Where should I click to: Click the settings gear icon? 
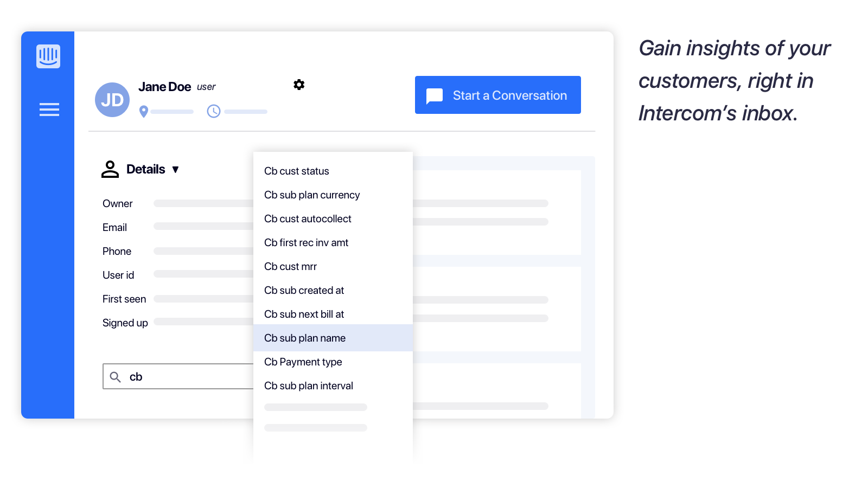pos(299,85)
